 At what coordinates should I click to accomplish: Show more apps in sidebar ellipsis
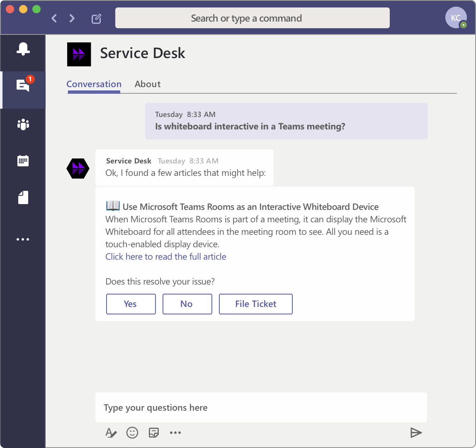23,239
